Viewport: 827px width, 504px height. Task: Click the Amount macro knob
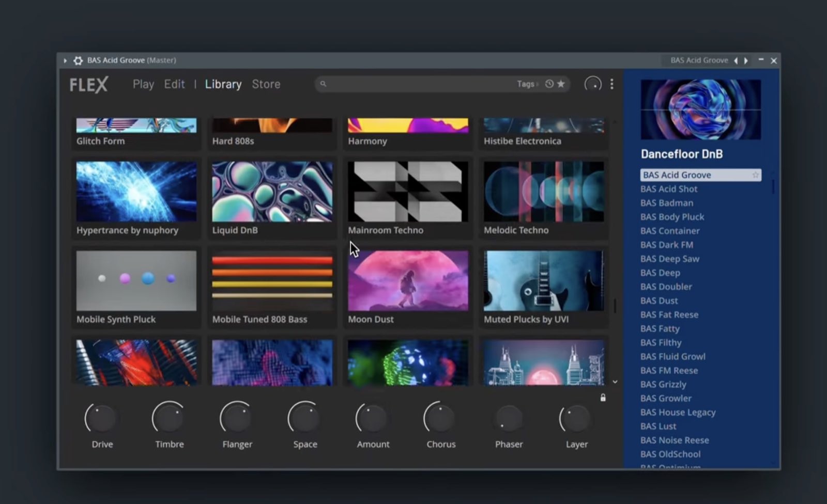point(372,418)
